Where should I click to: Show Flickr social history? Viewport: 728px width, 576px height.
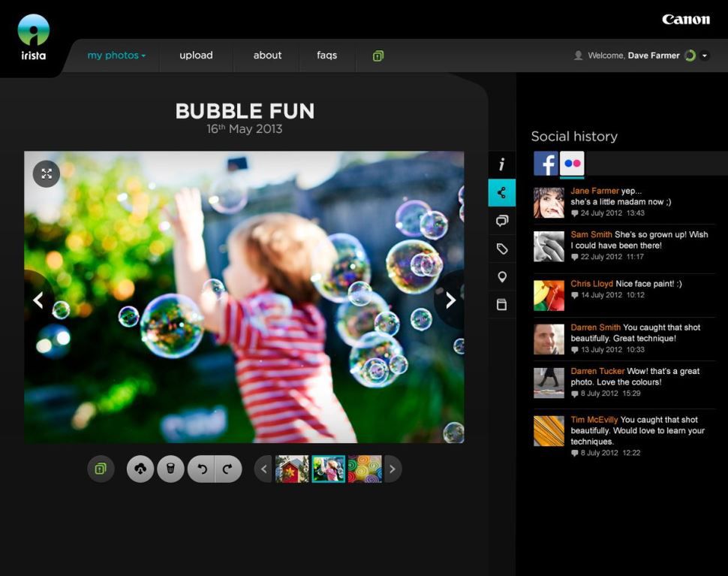tap(572, 164)
